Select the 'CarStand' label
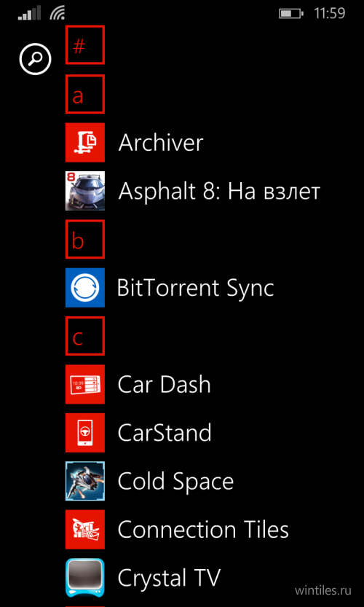This screenshot has height=607, width=364. coord(165,433)
